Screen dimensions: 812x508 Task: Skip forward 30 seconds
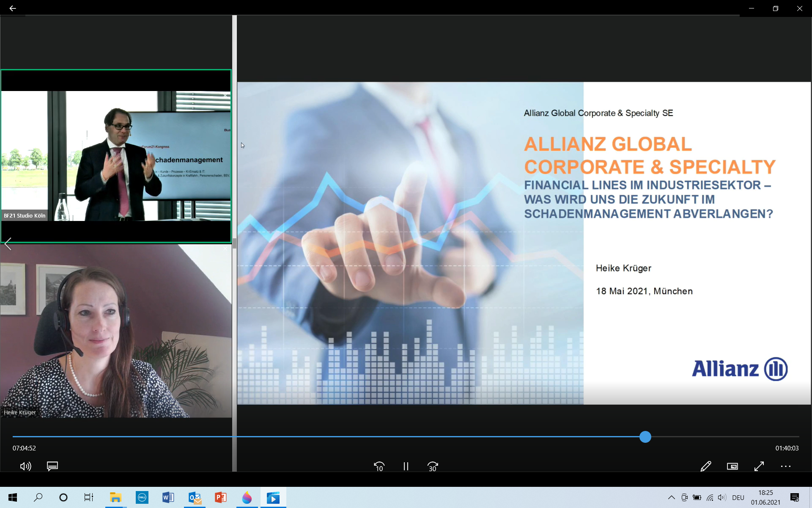point(433,466)
